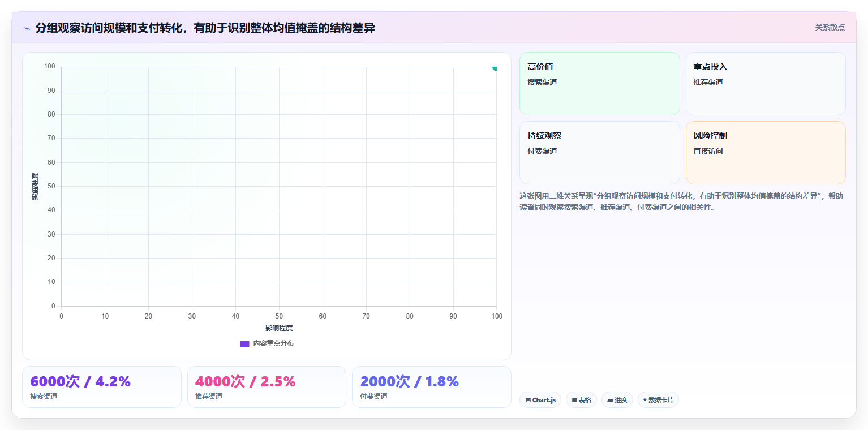Screen dimensions: 868x430
Task: Click 付费渠道 label under 2000次
Action: [373, 396]
